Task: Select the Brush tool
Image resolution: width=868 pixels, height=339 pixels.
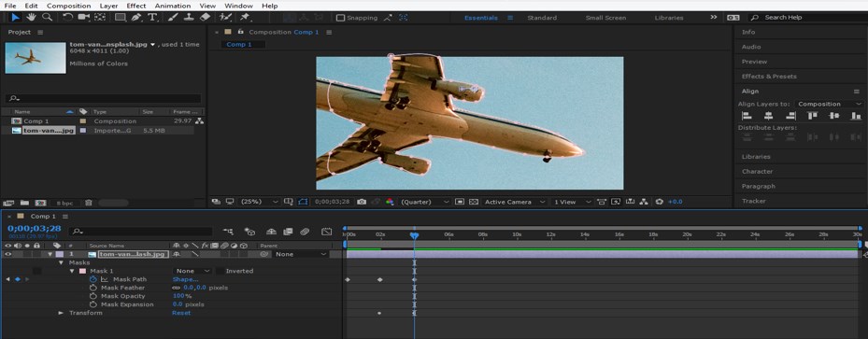Action: (172, 17)
